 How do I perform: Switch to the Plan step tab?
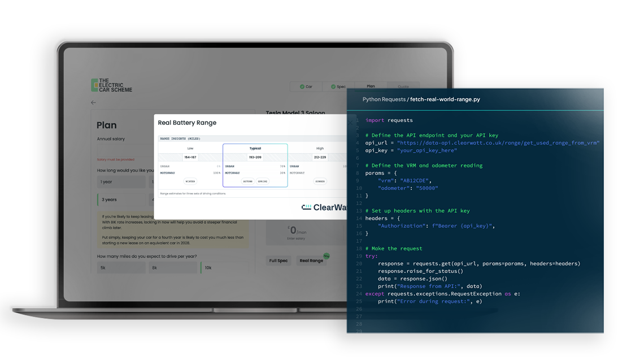tap(371, 86)
